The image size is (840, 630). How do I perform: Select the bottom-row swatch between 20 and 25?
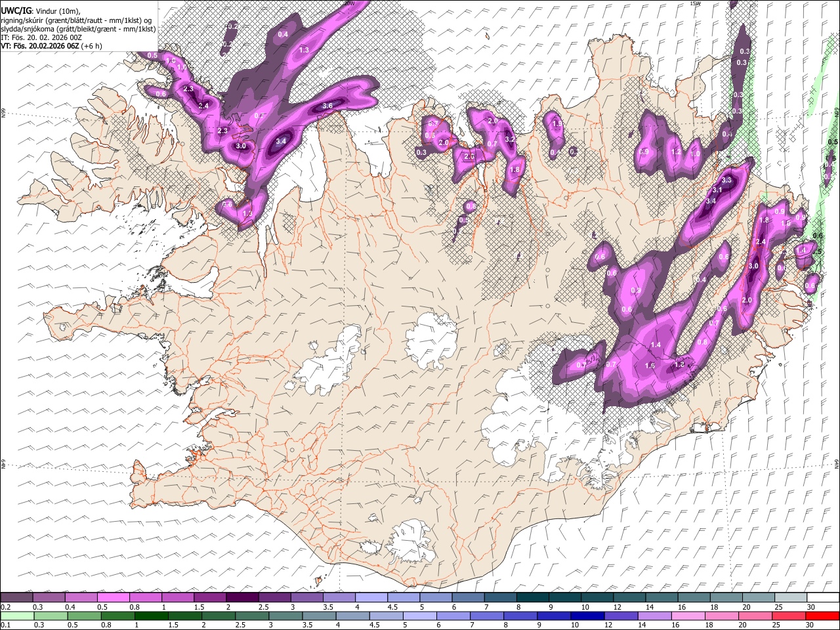[x=754, y=616]
